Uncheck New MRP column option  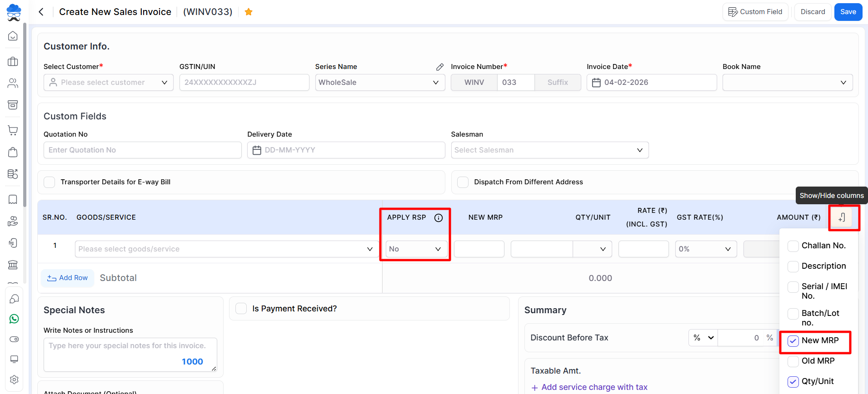pyautogui.click(x=793, y=341)
